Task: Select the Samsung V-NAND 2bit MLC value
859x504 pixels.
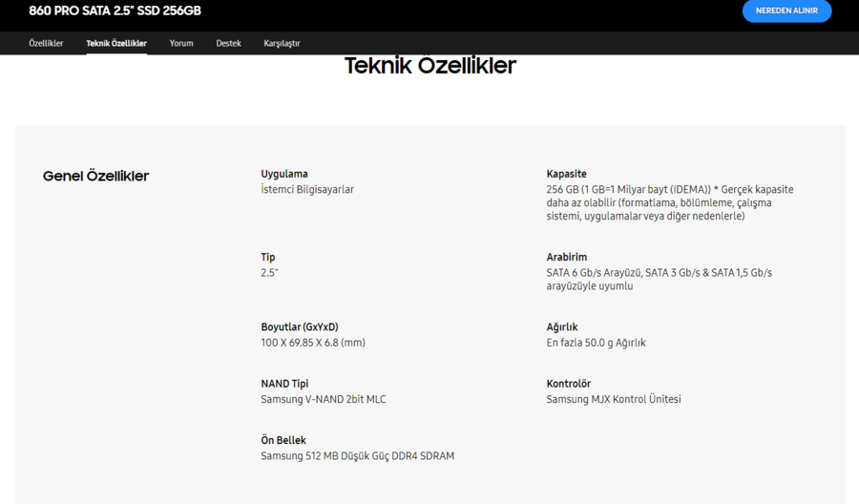Action: point(324,399)
